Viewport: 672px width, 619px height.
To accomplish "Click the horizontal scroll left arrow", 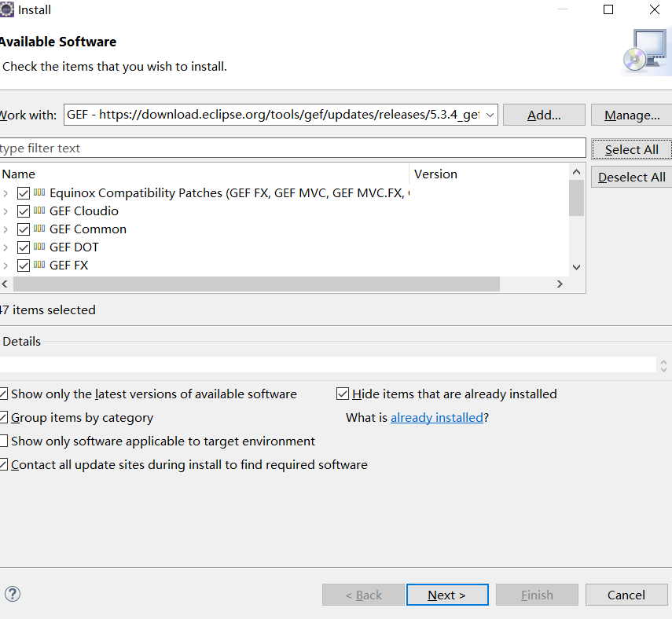I will [x=6, y=284].
